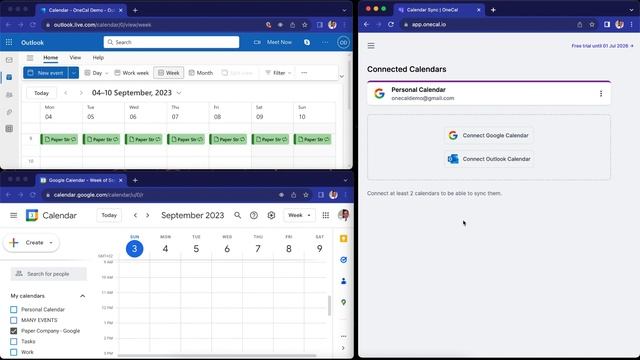Screen dimensions: 640x360
Task: Click Today button in Google Calendar
Action: (109, 215)
